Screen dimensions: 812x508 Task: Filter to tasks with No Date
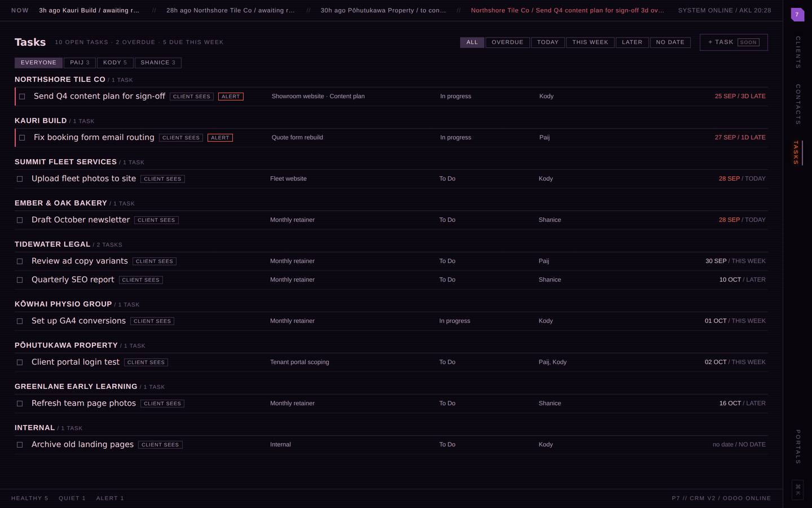[670, 42]
